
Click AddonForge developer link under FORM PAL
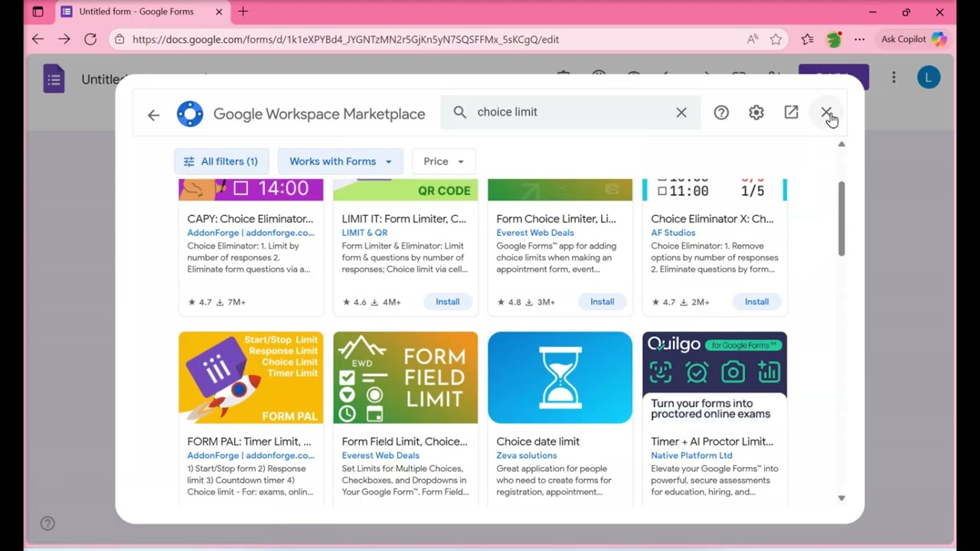pyautogui.click(x=250, y=455)
